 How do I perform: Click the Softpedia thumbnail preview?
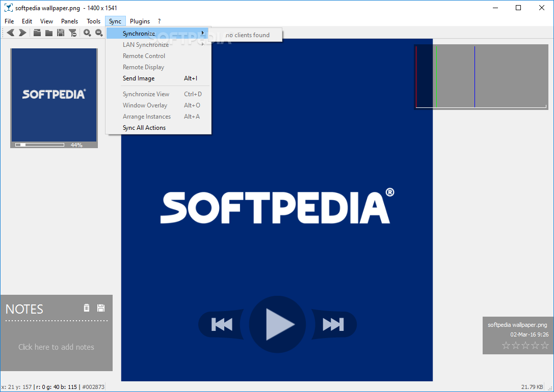[x=54, y=95]
